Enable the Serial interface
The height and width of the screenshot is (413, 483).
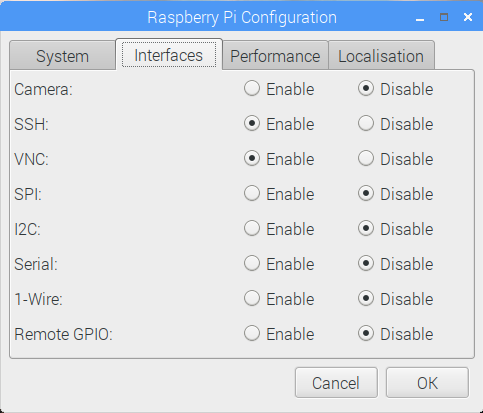(252, 264)
